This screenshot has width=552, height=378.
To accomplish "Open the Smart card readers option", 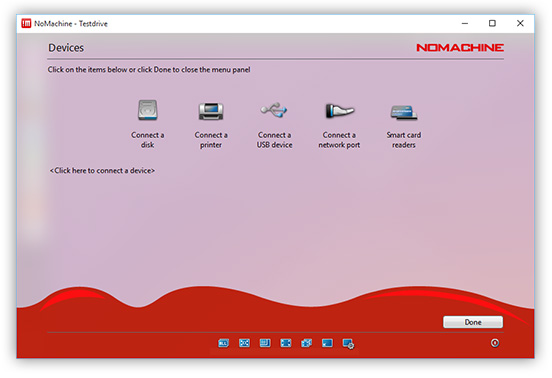I will (404, 113).
